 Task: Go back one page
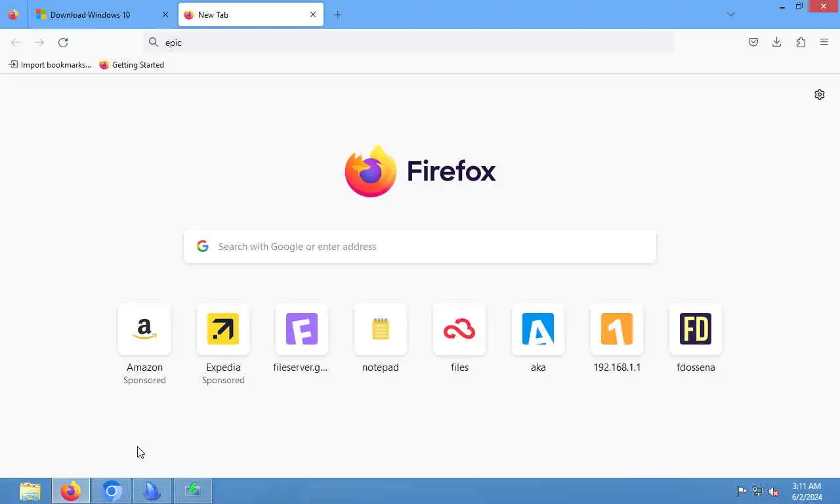pos(16,43)
